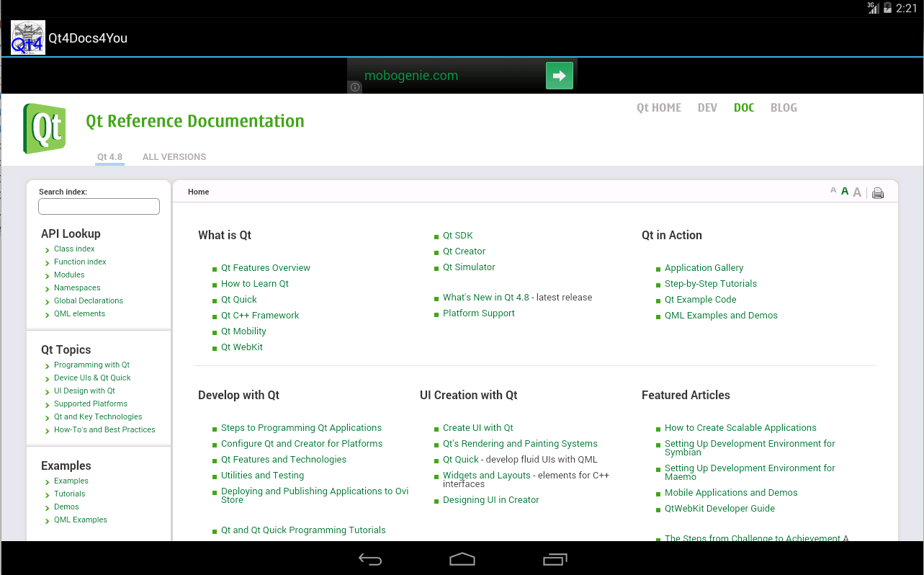
Task: Switch to the Qt 4.8 tab
Action: click(109, 156)
